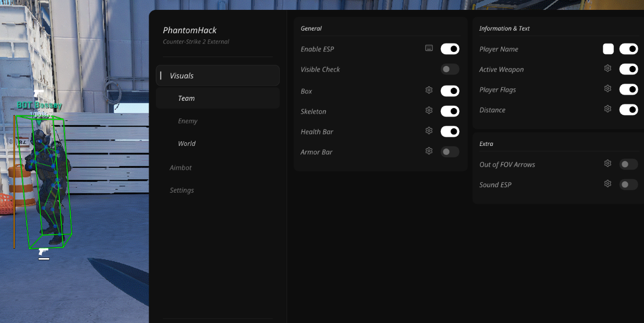
Task: Open the gear settings for Distance
Action: coord(608,109)
